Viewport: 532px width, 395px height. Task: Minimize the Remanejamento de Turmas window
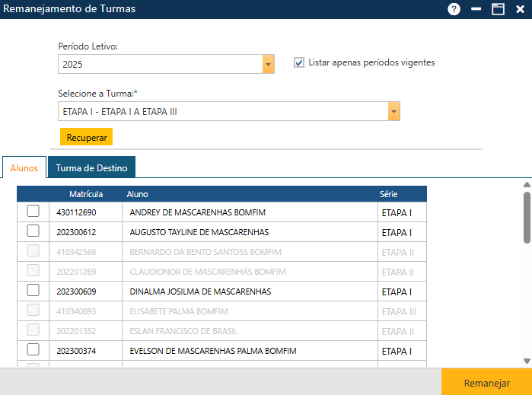(476, 9)
